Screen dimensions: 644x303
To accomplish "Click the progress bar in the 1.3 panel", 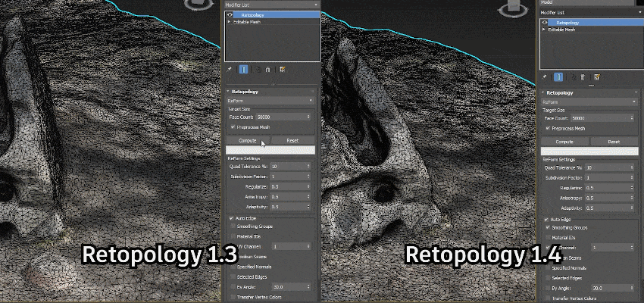I will tap(270, 150).
